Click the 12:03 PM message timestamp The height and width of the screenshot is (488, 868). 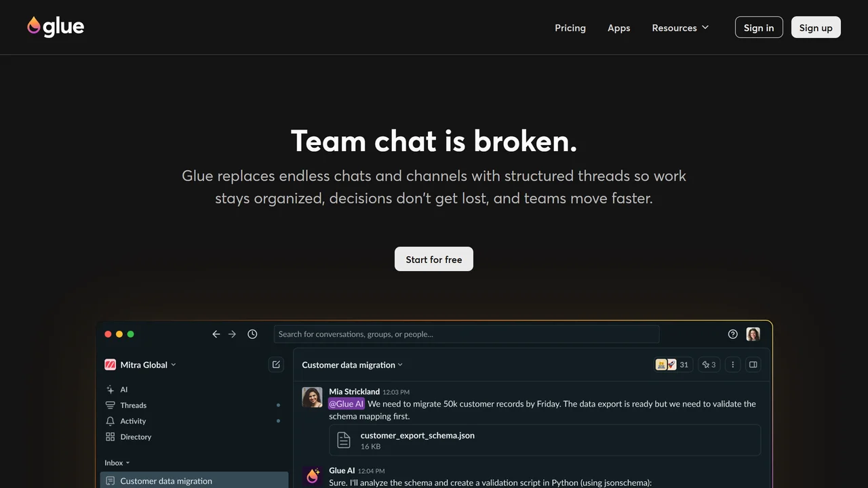coord(396,392)
